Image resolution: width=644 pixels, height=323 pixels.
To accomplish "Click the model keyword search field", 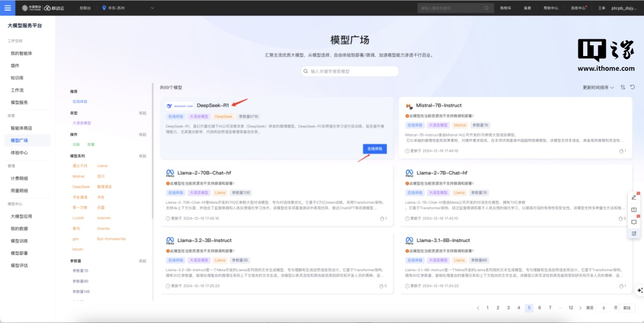I will 350,71.
